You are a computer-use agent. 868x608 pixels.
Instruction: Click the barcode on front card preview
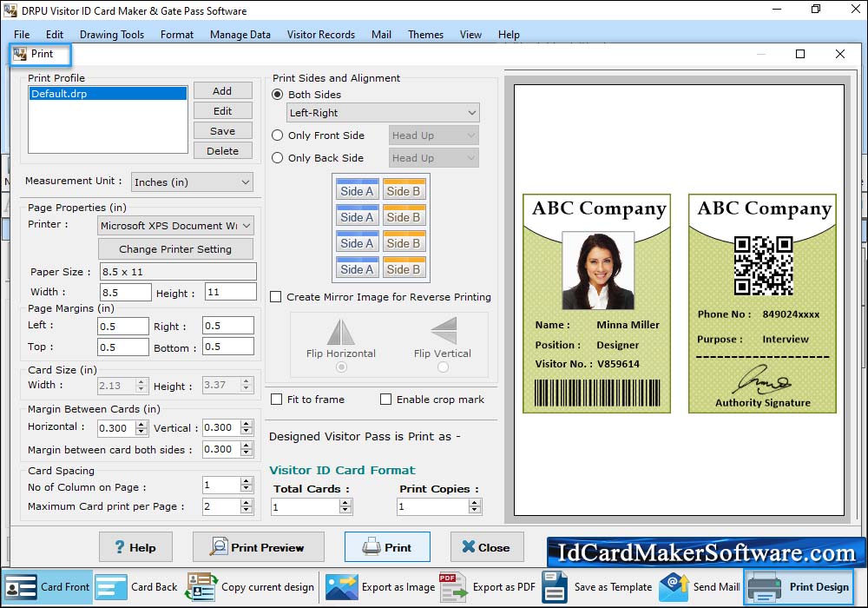[597, 393]
